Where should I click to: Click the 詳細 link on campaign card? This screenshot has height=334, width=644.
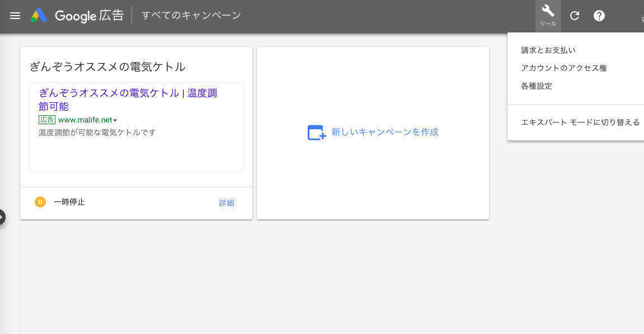point(227,203)
